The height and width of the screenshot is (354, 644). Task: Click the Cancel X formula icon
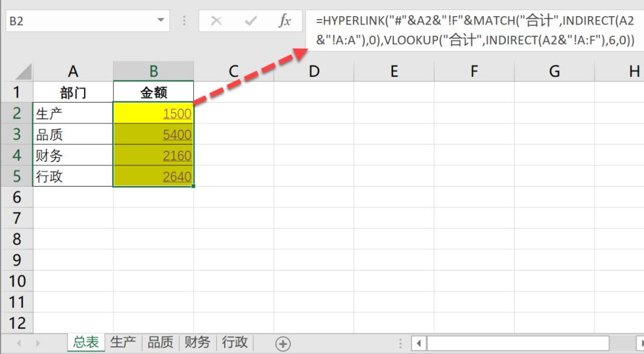coord(216,21)
